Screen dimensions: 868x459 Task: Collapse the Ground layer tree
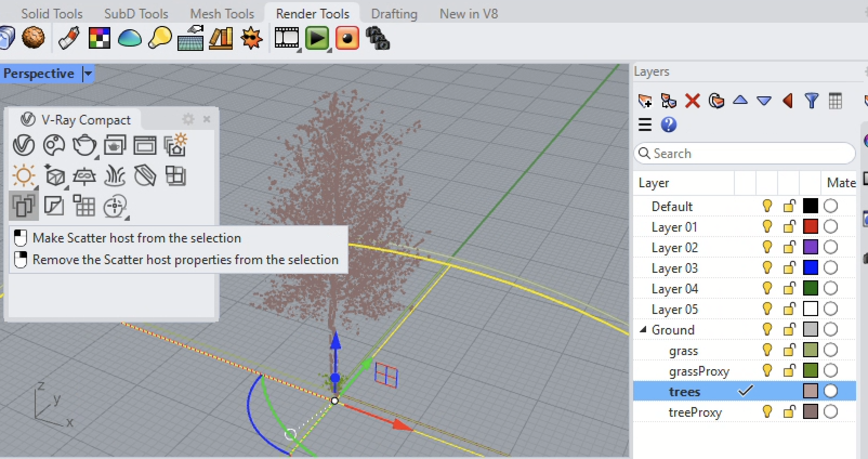click(x=643, y=330)
